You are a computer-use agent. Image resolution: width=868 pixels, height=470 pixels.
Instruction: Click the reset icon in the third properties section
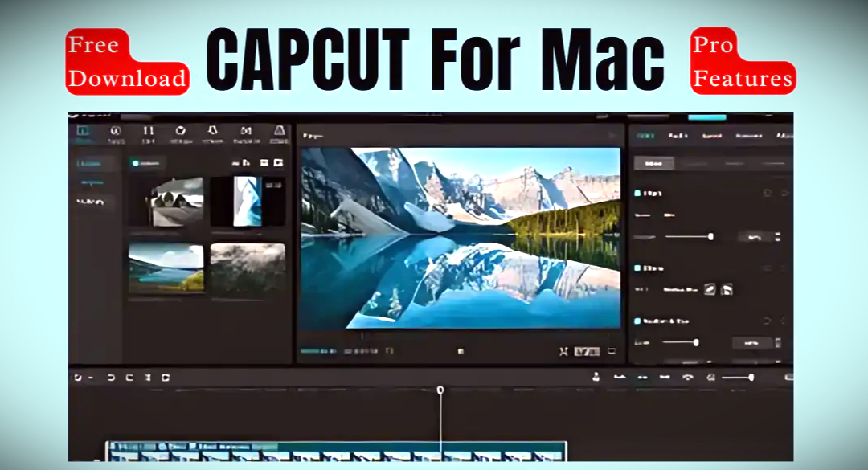768,321
